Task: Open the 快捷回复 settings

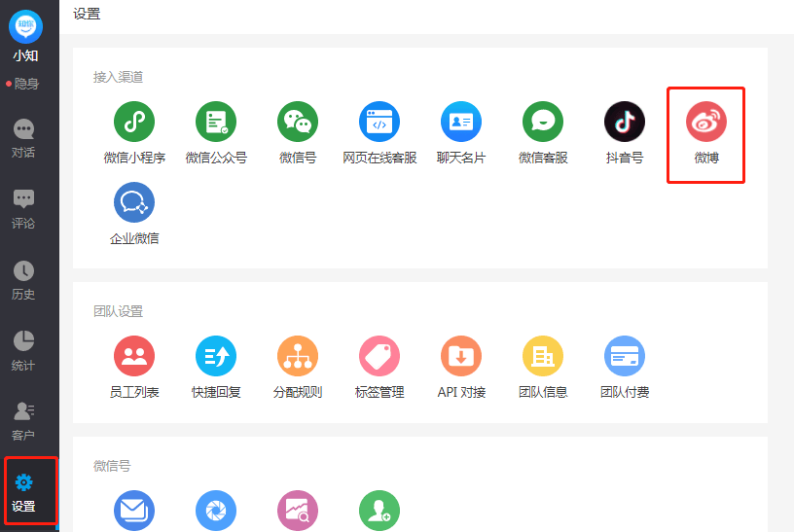Action: (216, 356)
